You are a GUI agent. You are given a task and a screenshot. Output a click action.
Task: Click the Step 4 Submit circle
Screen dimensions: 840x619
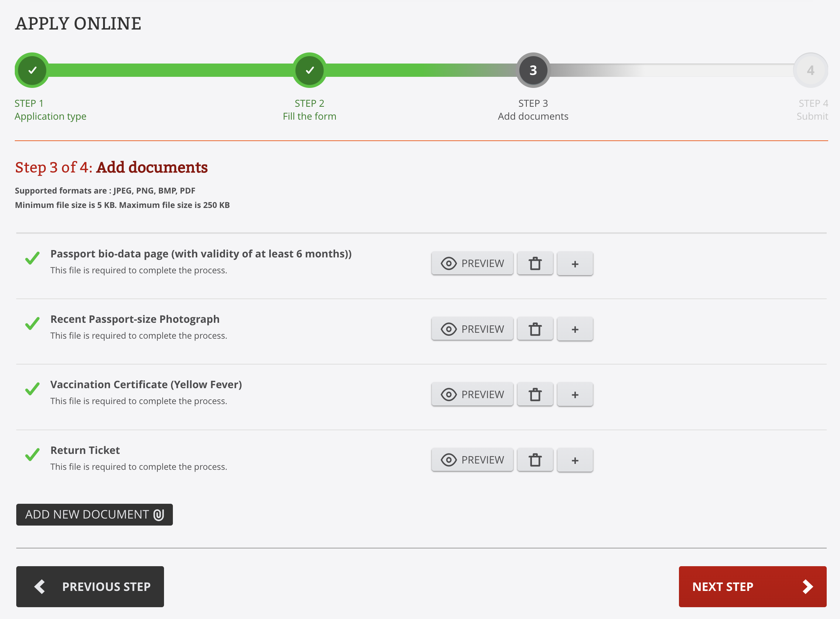[810, 70]
